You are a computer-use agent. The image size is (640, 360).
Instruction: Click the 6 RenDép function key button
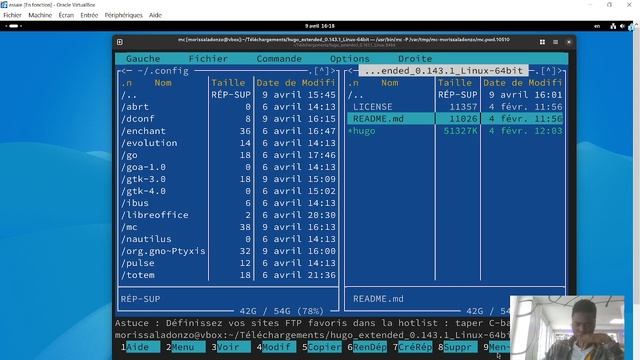coord(367,347)
